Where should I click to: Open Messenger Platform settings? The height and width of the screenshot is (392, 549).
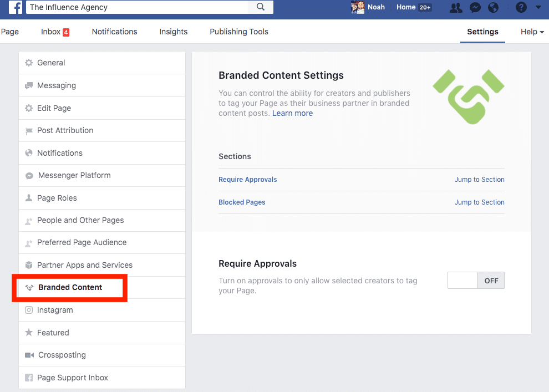pyautogui.click(x=102, y=175)
